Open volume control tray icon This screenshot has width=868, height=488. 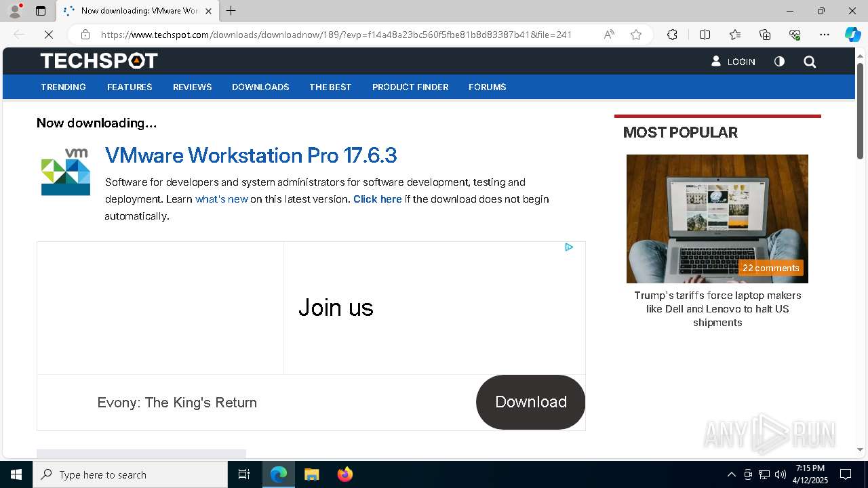(781, 474)
